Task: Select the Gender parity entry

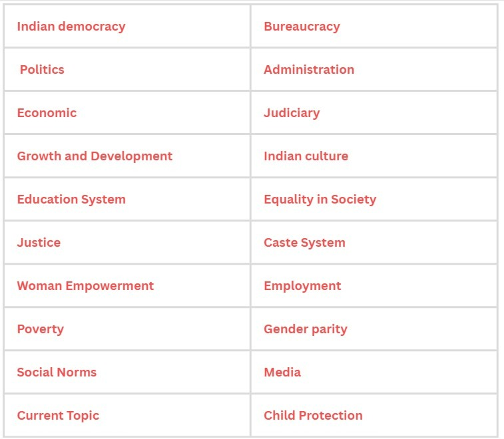Action: [306, 329]
